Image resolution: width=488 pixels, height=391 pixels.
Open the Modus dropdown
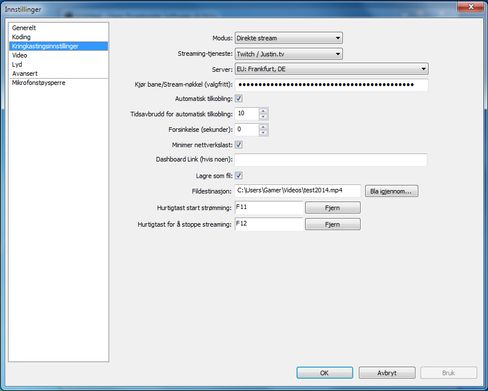[x=289, y=38]
